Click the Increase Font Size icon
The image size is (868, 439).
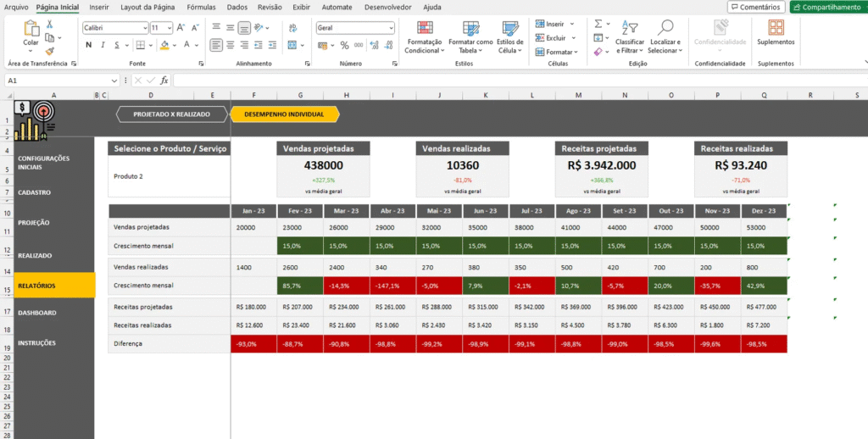tap(181, 28)
